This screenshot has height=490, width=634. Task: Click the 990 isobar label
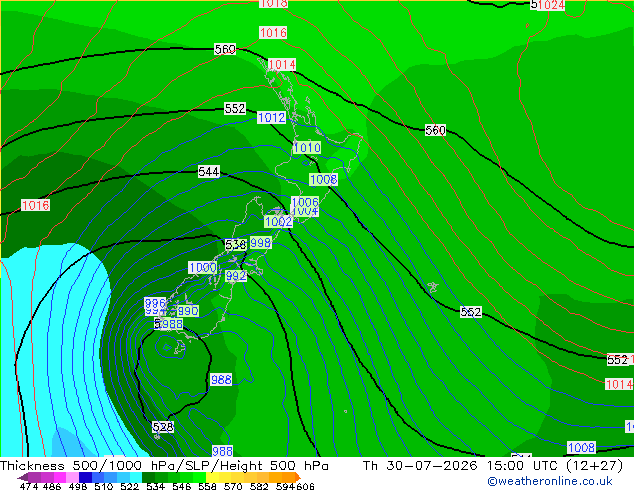click(x=188, y=311)
